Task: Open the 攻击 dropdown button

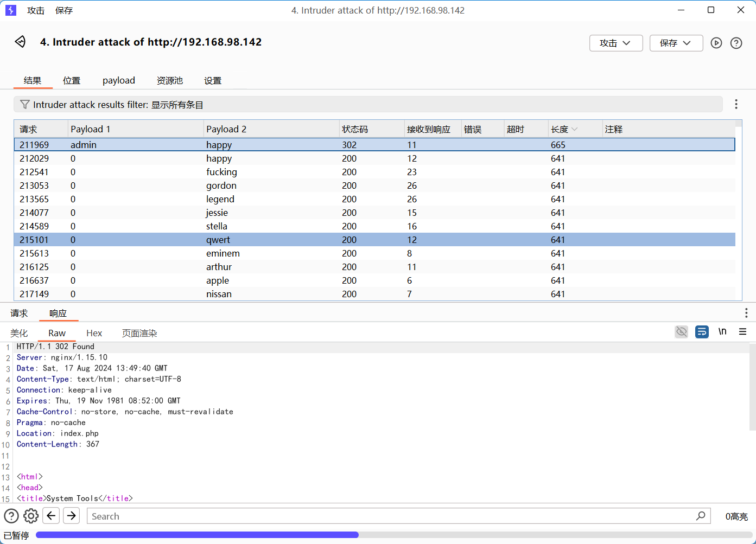Action: pyautogui.click(x=616, y=43)
